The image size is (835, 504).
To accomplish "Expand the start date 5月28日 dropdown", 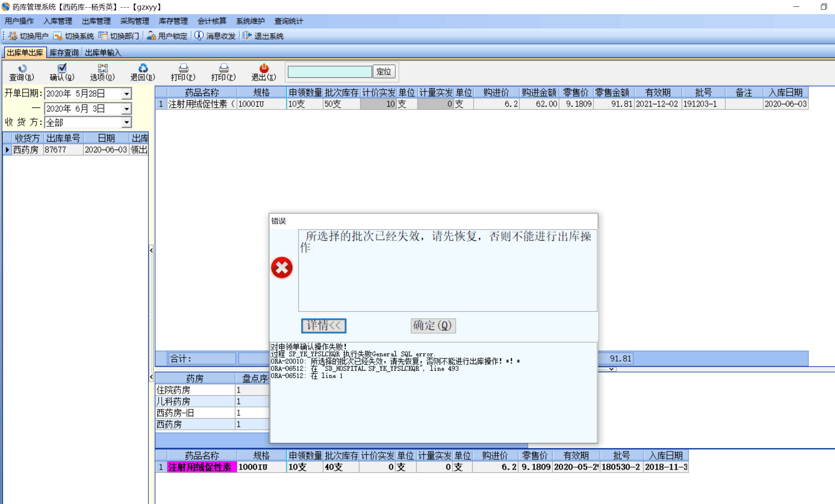I will tap(126, 94).
